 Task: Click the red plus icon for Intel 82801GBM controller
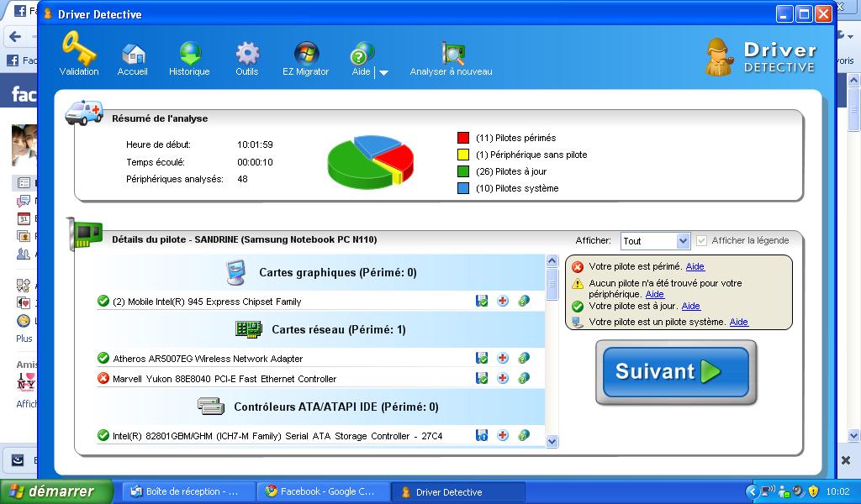[503, 435]
